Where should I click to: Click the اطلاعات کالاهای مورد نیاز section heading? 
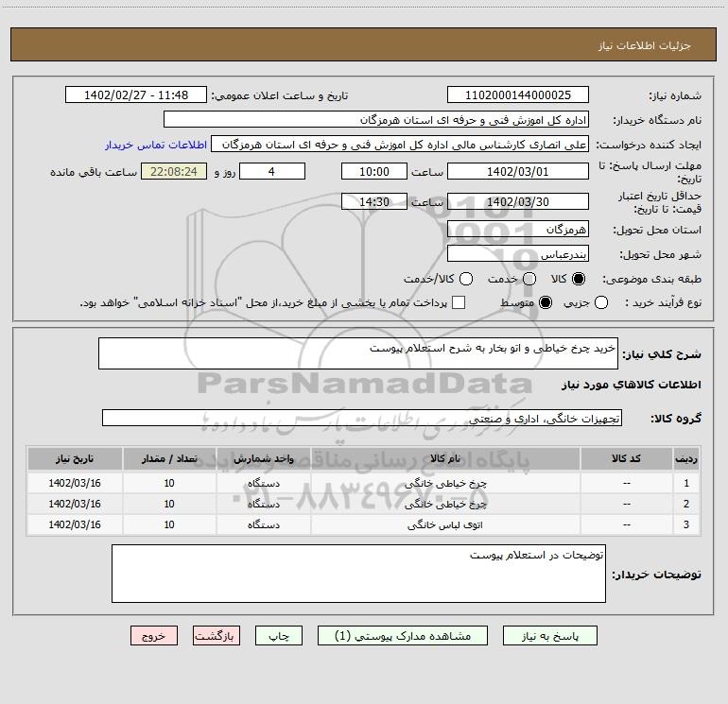coord(631,385)
